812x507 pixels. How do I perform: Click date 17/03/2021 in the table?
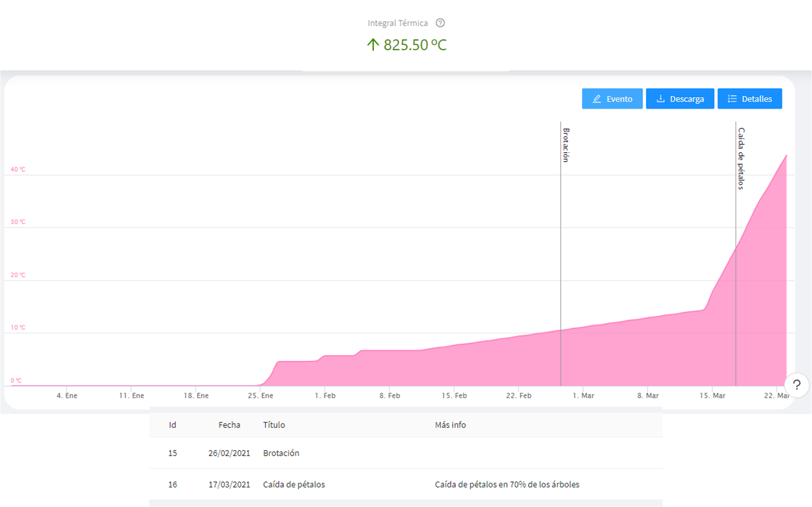(229, 484)
